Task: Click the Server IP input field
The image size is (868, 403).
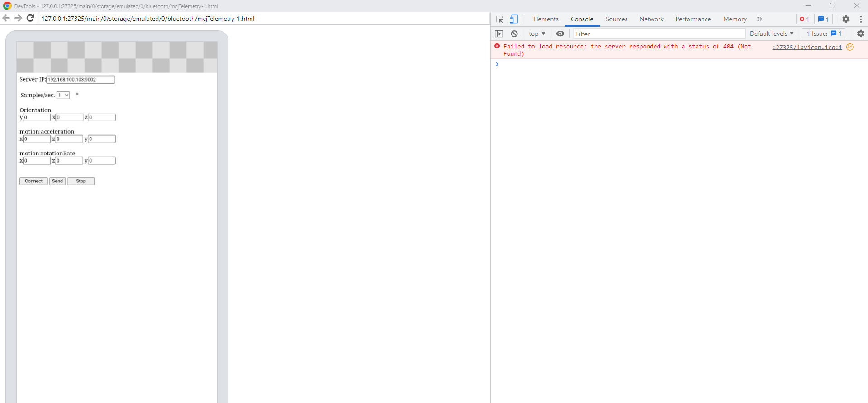Action: coord(81,80)
